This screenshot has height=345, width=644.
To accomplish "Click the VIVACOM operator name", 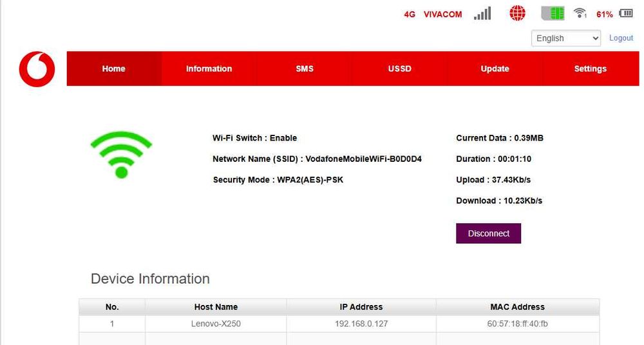I will pos(443,14).
